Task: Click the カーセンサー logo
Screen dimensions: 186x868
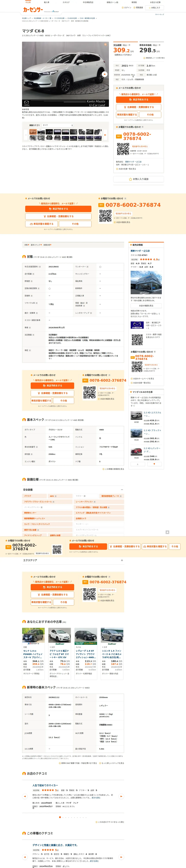Action: (33, 10)
